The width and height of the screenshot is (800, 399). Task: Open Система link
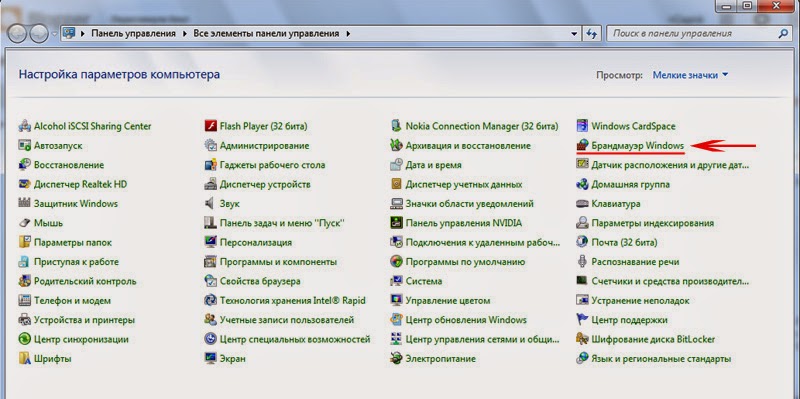[423, 281]
